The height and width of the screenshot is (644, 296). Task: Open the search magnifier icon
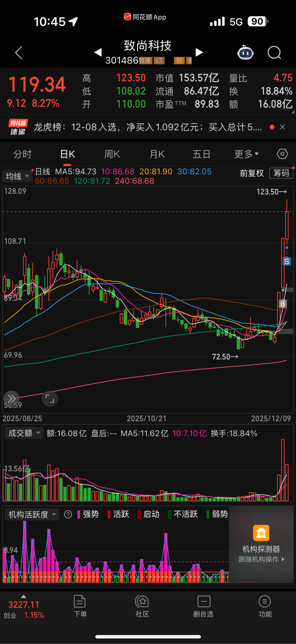(274, 52)
